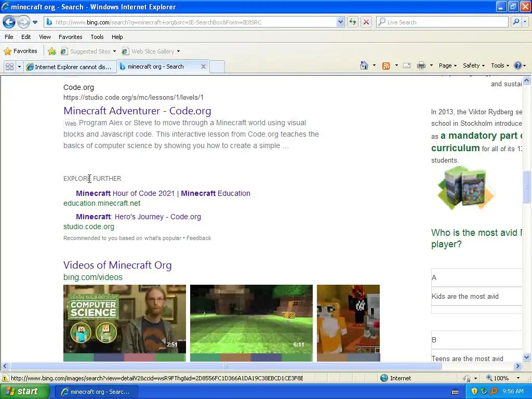Image resolution: width=532 pixels, height=399 pixels.
Task: Open the Favorites menu
Action: pos(70,37)
